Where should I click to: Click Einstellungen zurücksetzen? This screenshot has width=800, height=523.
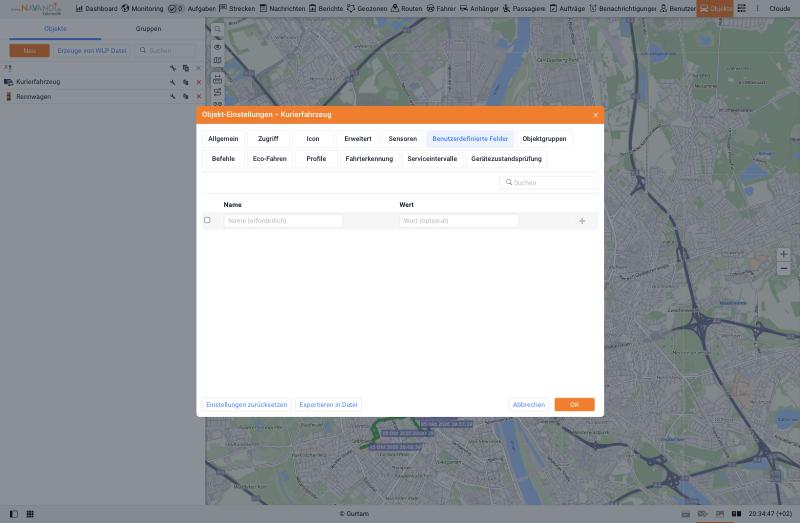pos(246,405)
